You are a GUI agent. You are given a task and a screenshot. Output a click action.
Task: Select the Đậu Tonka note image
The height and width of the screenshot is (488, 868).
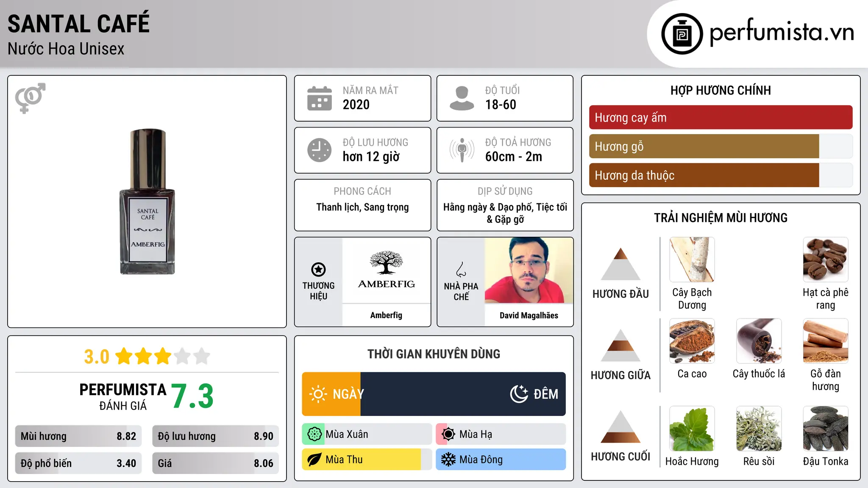point(826,428)
